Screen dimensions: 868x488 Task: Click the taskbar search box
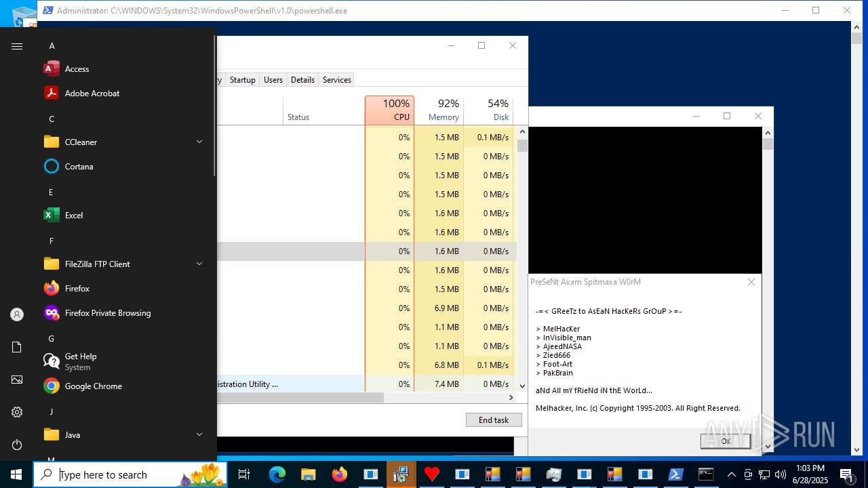pyautogui.click(x=132, y=474)
